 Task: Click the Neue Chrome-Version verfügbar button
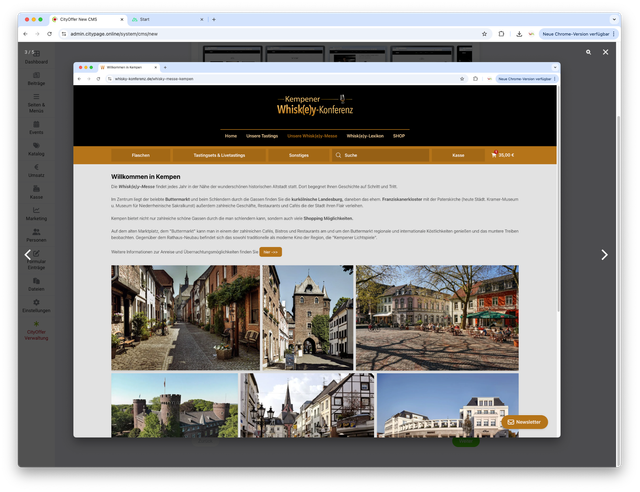coord(576,33)
